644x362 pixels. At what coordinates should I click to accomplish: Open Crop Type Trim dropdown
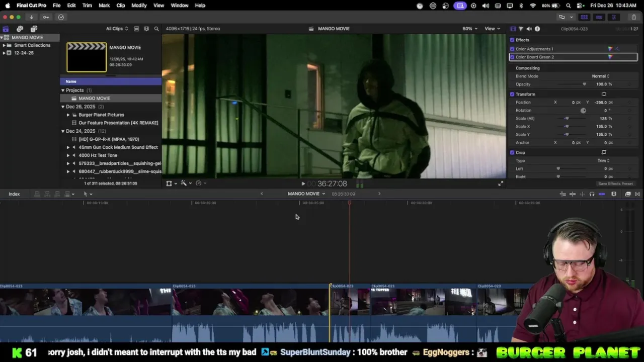point(603,160)
